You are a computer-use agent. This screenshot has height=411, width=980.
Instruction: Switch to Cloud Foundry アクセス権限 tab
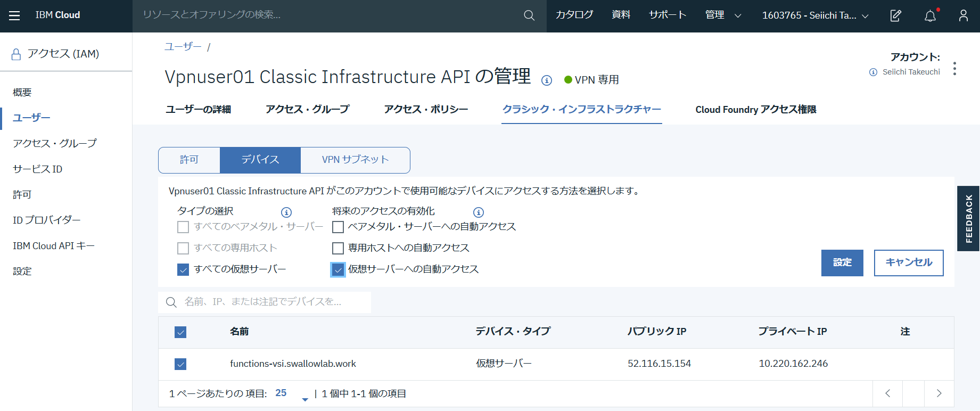(x=756, y=110)
